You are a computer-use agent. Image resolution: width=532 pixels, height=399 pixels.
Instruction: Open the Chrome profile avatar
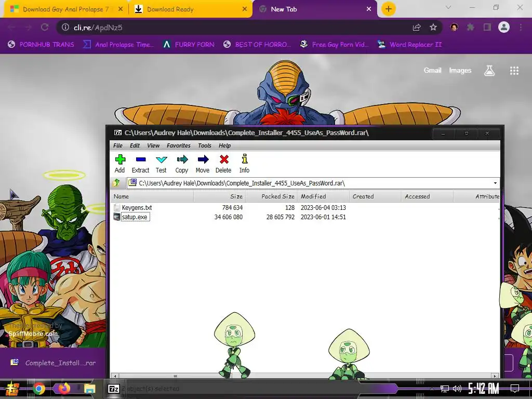point(504,27)
